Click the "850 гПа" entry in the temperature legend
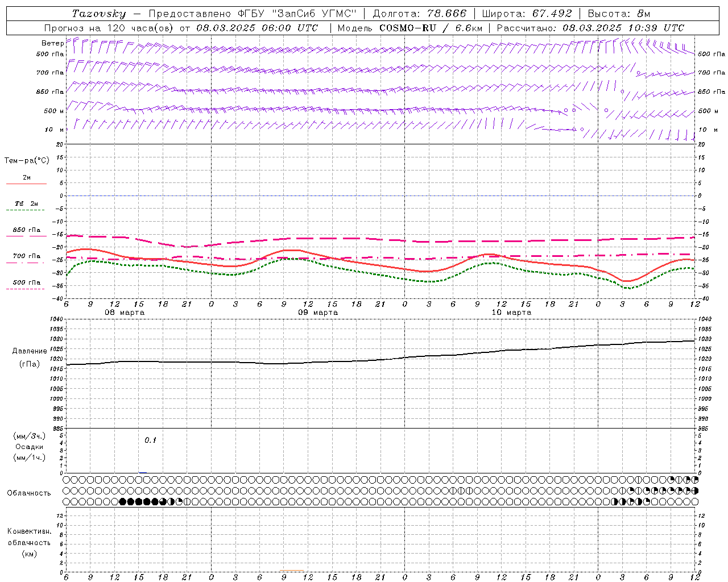 26,230
